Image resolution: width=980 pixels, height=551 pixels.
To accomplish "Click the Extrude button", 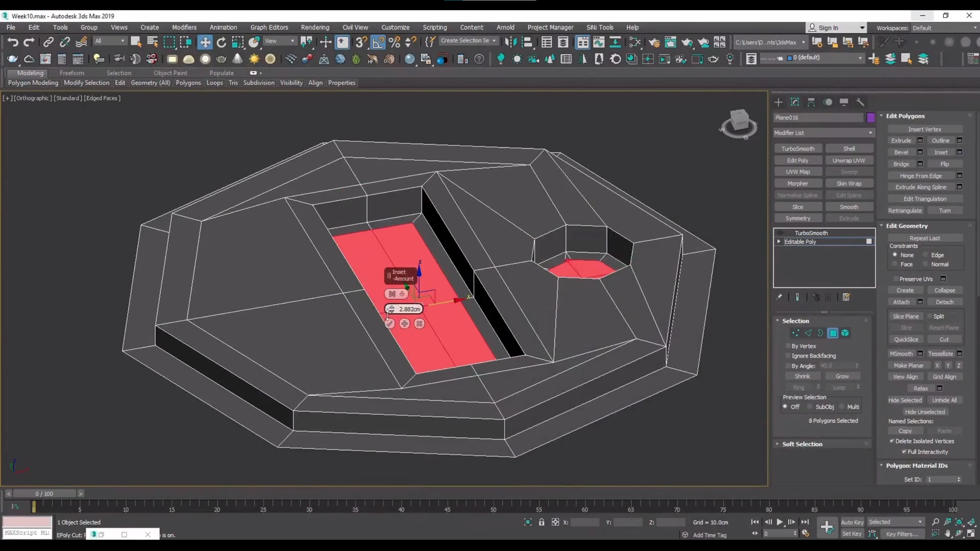I will (x=901, y=140).
